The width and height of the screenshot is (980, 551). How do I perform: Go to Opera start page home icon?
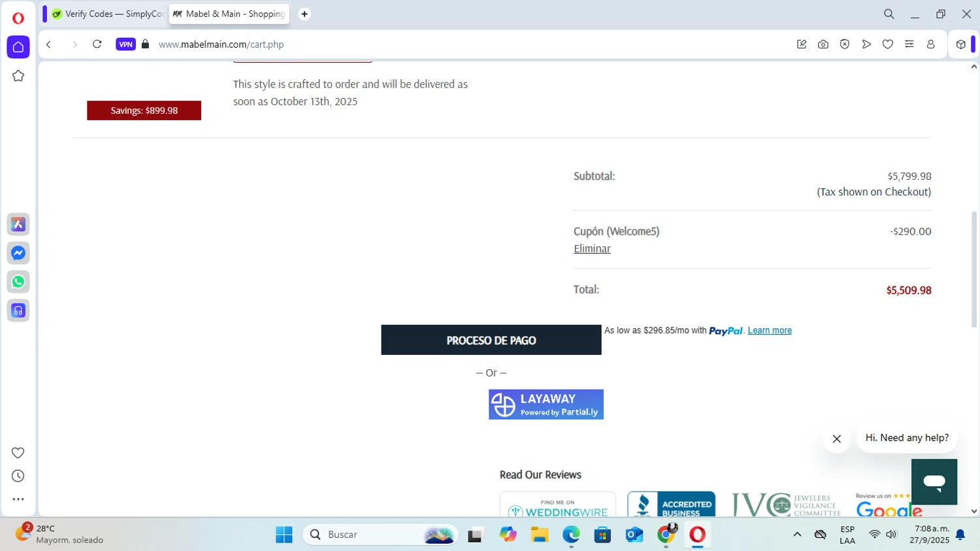18,47
